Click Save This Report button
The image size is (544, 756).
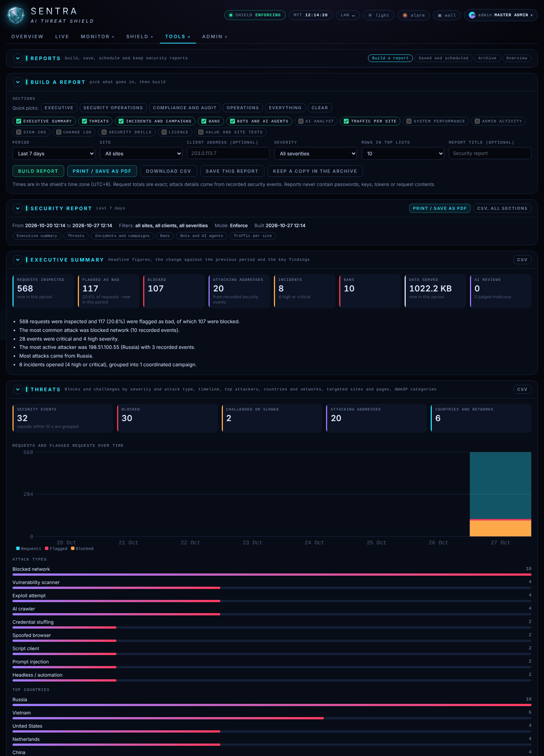click(x=232, y=171)
